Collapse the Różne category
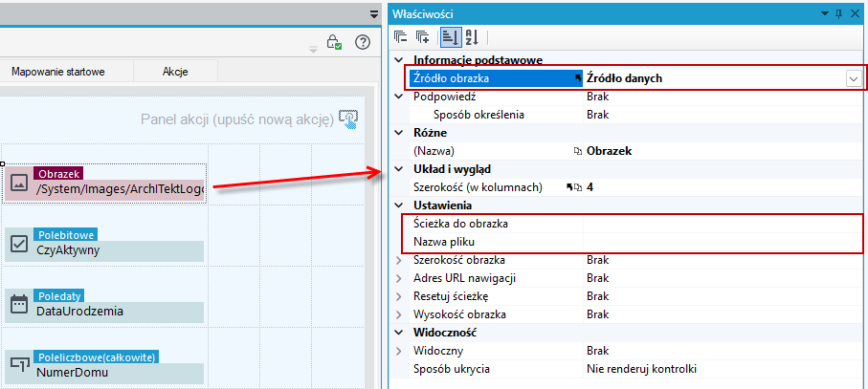The image size is (868, 389). [398, 133]
